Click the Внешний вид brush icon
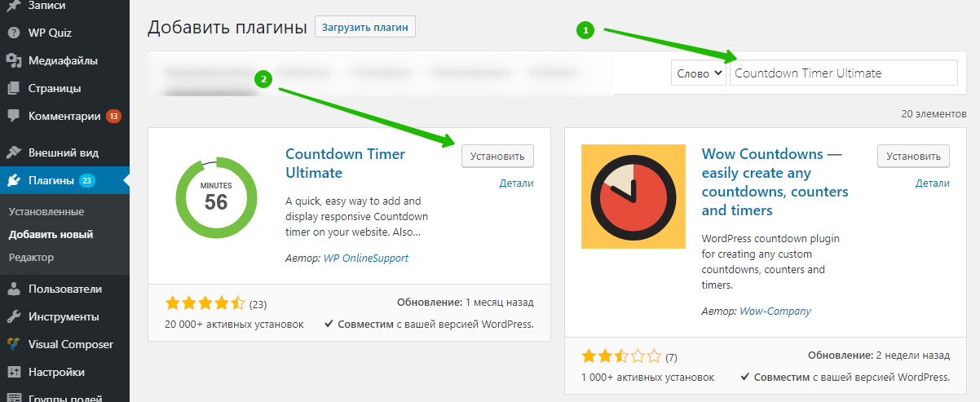The width and height of the screenshot is (980, 402). [x=13, y=152]
